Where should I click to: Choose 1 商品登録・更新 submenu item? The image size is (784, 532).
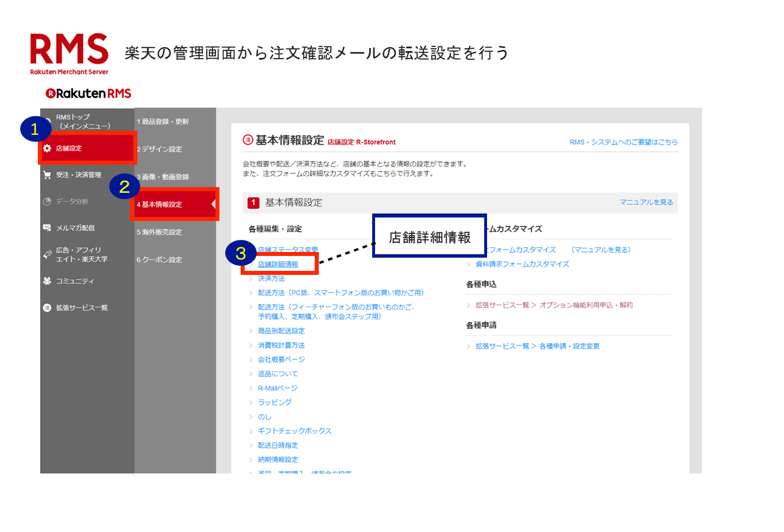(x=163, y=122)
